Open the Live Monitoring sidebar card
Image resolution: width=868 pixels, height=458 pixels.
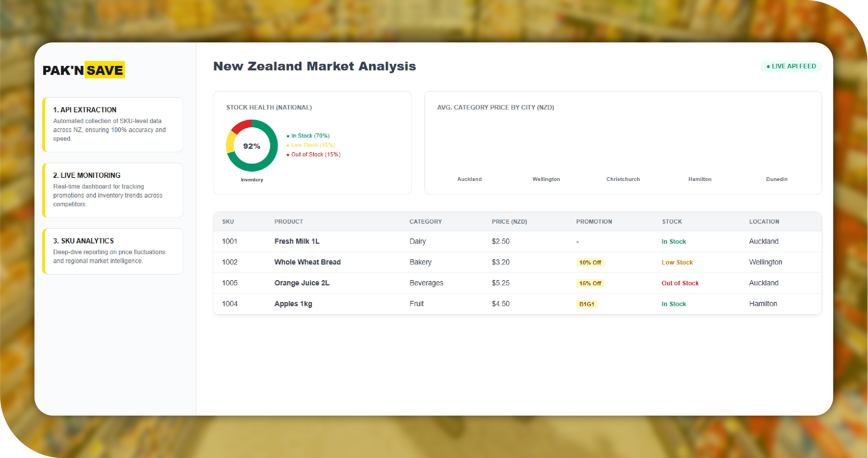[113, 190]
